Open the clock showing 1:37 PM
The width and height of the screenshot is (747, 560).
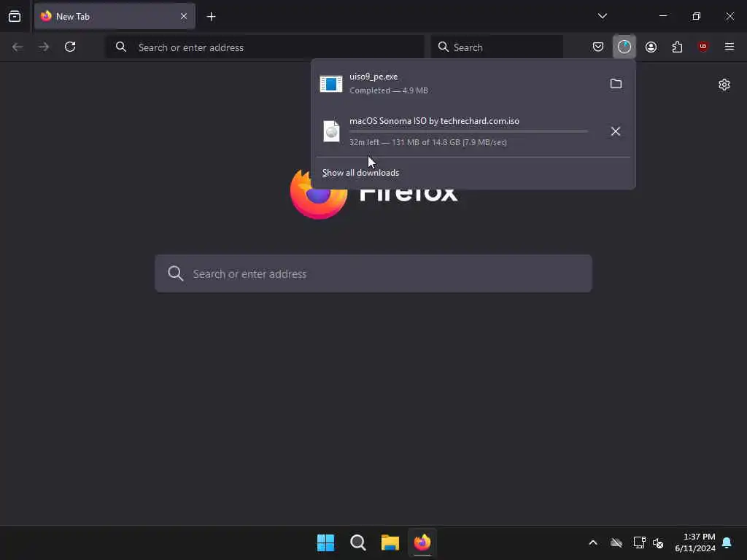(694, 542)
